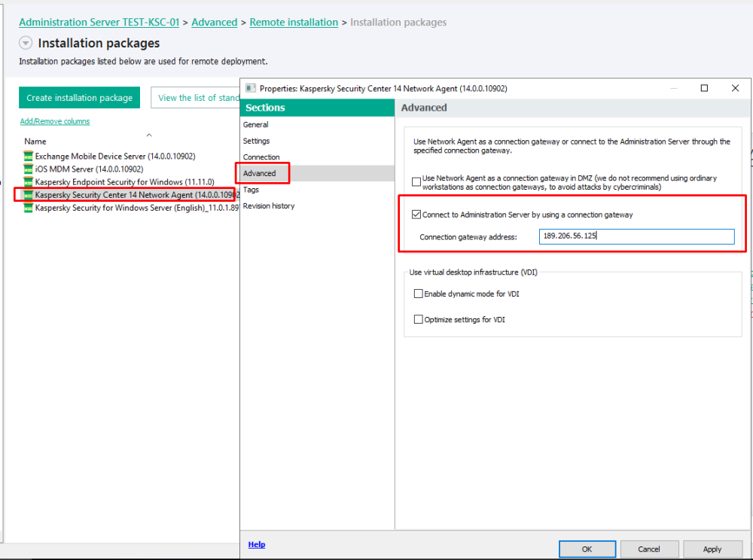This screenshot has height=560, width=753.
Task: View the Revision history section
Action: click(318, 206)
